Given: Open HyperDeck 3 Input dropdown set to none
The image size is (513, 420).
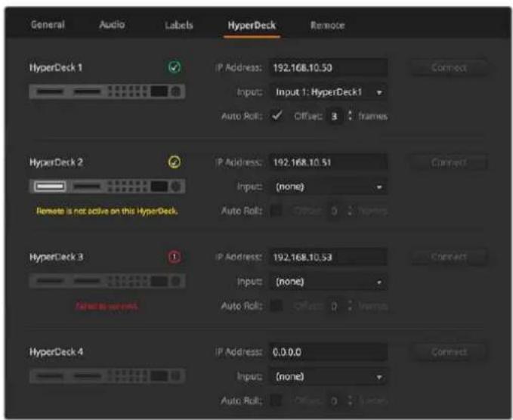Looking at the screenshot, I should pyautogui.click(x=328, y=282).
